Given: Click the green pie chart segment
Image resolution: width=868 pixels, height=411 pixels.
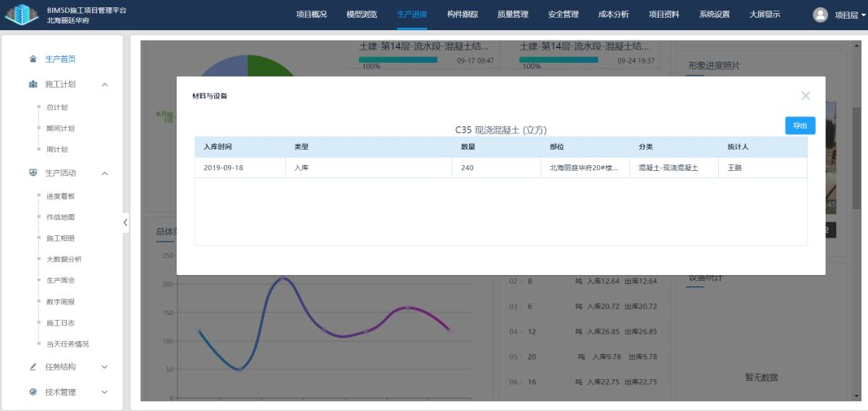Looking at the screenshot, I should click(x=271, y=65).
